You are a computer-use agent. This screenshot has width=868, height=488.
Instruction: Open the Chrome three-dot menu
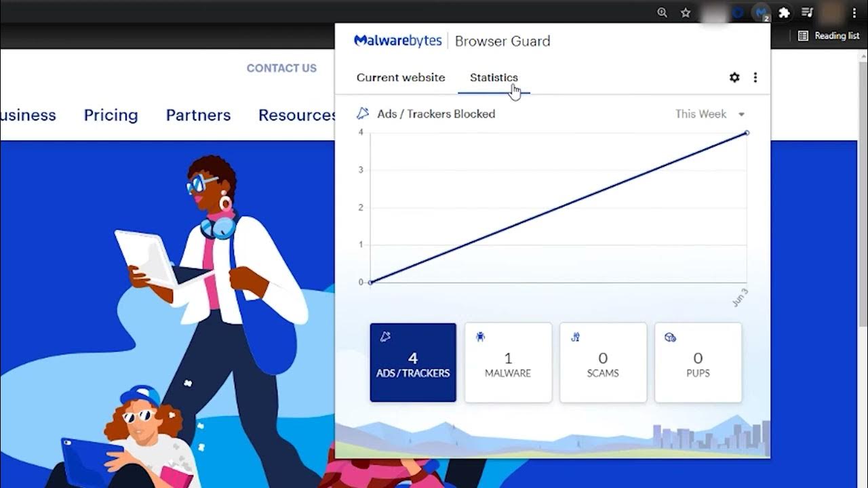854,12
